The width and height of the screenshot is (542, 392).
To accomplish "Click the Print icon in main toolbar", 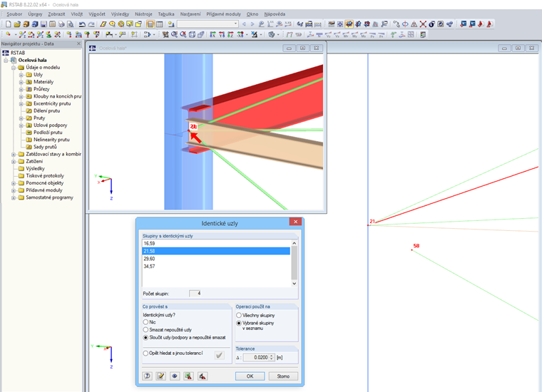I will coord(61,24).
